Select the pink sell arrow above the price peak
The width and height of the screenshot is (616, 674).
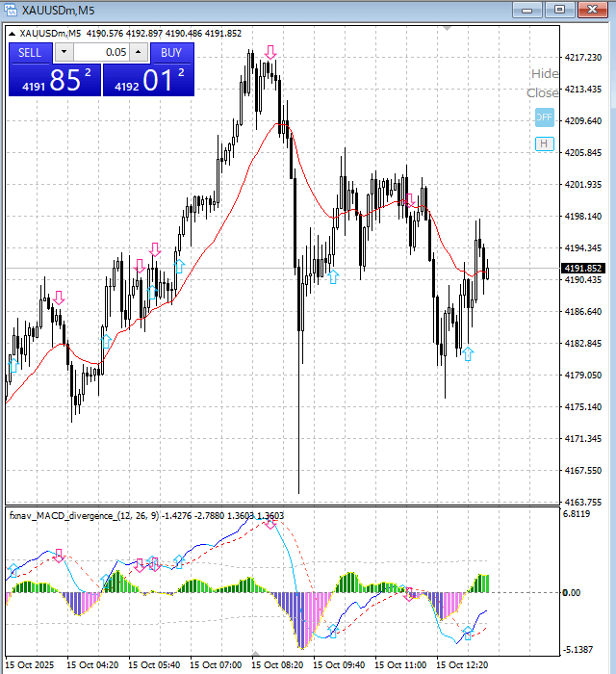click(x=272, y=52)
